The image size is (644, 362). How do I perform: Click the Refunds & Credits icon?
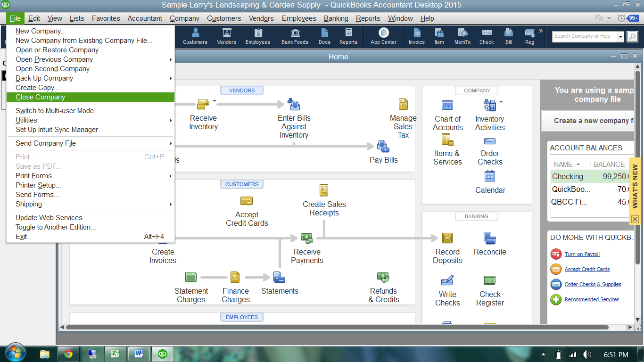[x=383, y=279]
